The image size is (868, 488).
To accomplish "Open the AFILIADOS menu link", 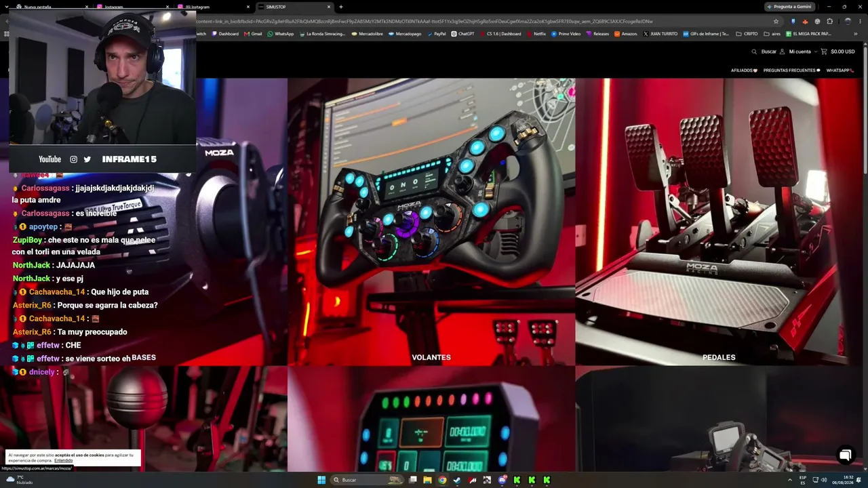I will pyautogui.click(x=744, y=70).
